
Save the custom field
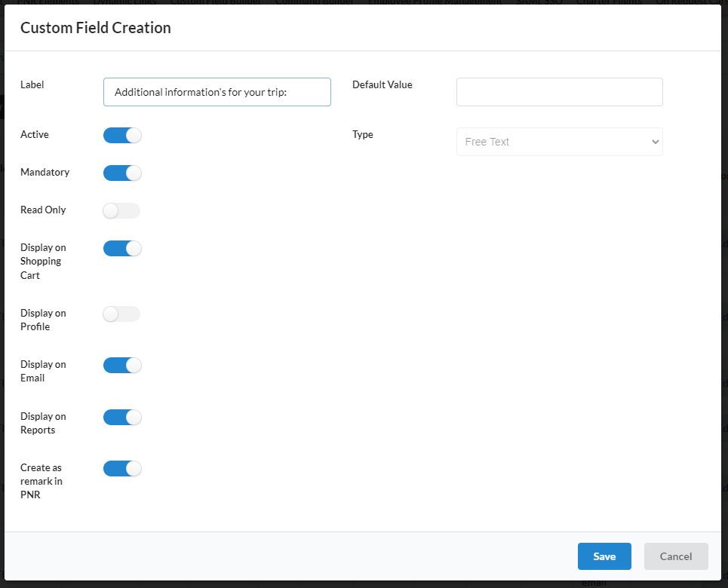coord(604,556)
